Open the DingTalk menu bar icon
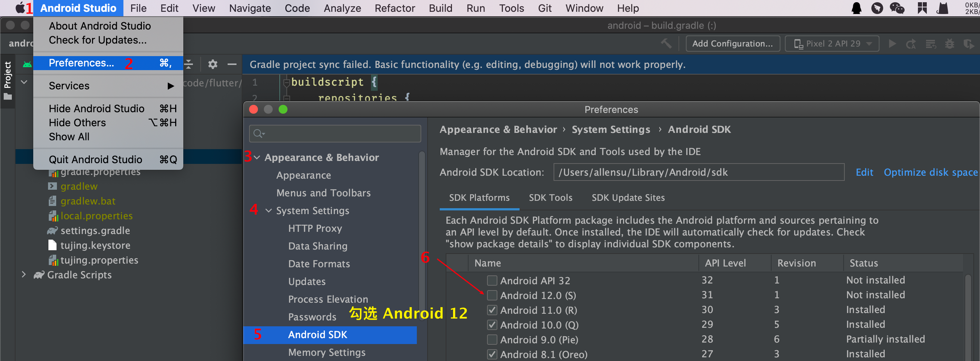Viewport: 980px width, 361px height. click(x=877, y=8)
